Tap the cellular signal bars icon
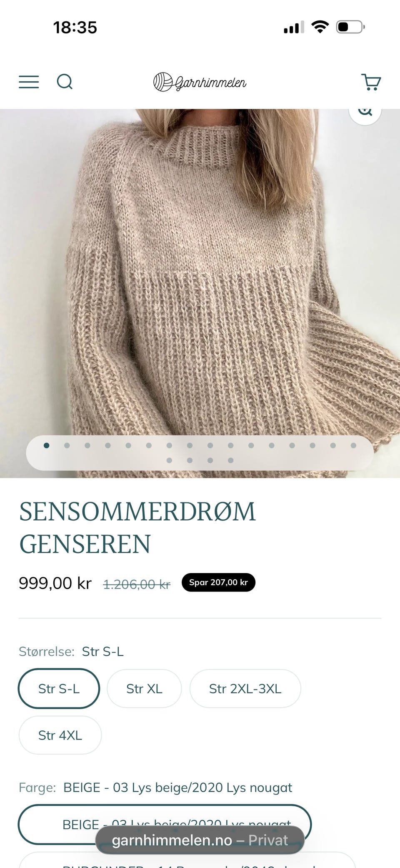Viewport: 400px width, 868px height. [294, 28]
